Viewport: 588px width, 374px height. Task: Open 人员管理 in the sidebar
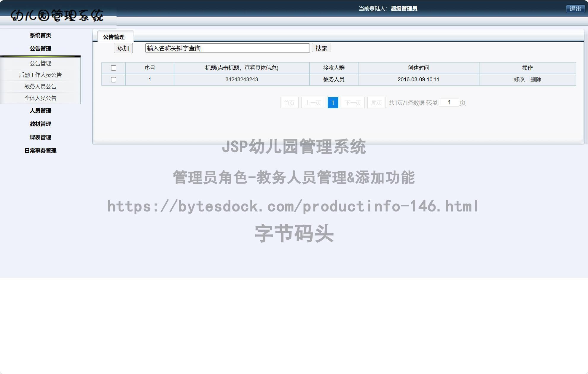point(40,111)
